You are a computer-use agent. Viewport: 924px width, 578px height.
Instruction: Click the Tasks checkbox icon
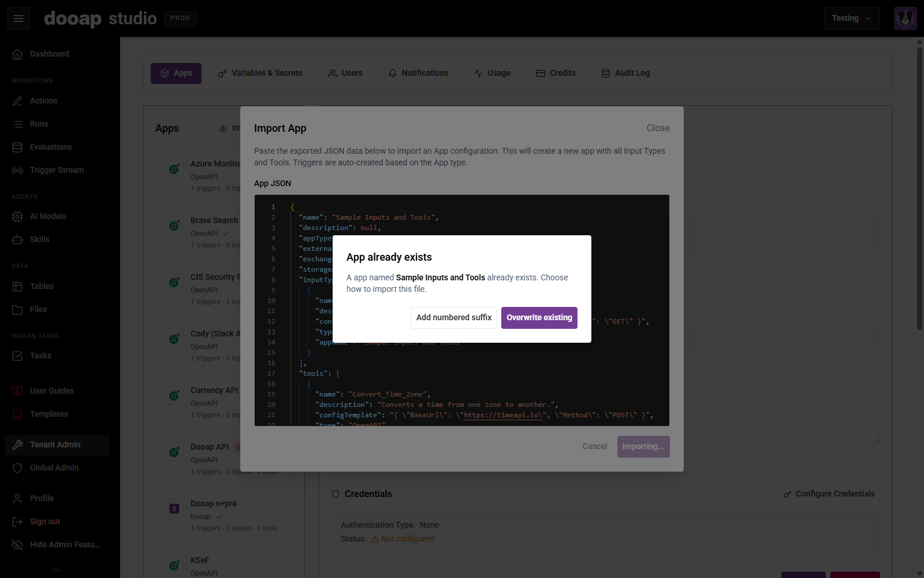(17, 355)
